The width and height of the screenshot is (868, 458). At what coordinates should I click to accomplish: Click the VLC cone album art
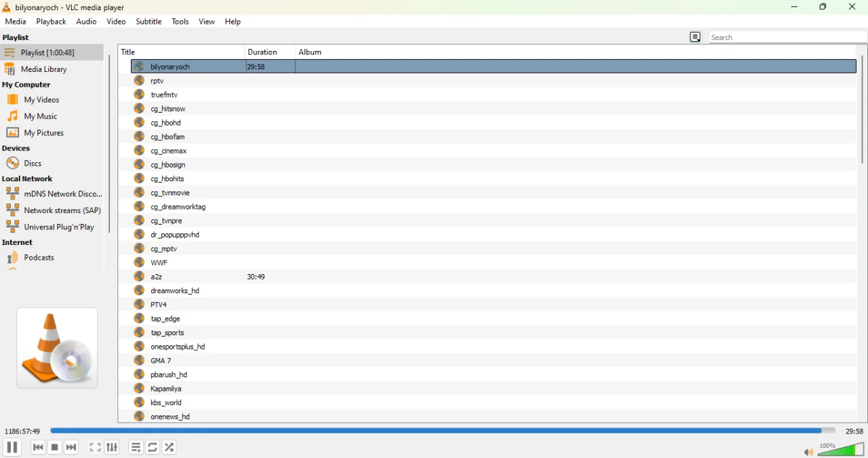tap(58, 348)
